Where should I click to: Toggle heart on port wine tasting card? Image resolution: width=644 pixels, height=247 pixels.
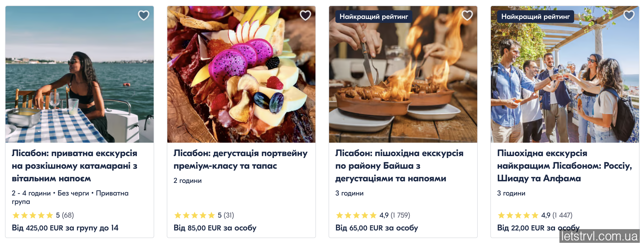305,15
